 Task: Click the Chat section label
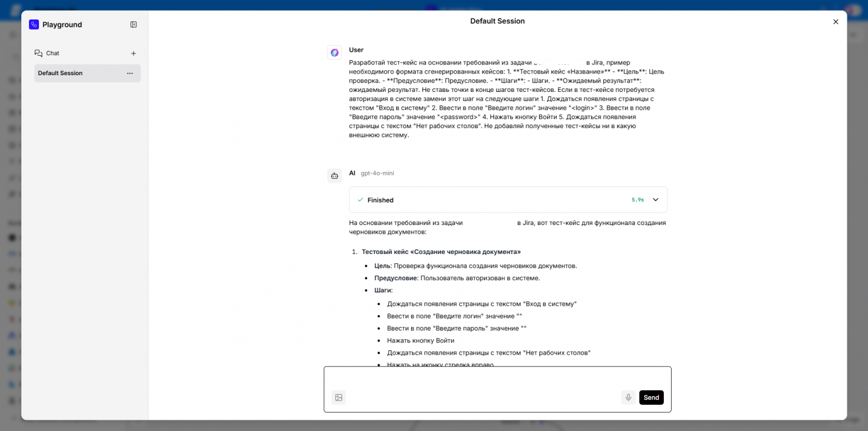tap(52, 53)
